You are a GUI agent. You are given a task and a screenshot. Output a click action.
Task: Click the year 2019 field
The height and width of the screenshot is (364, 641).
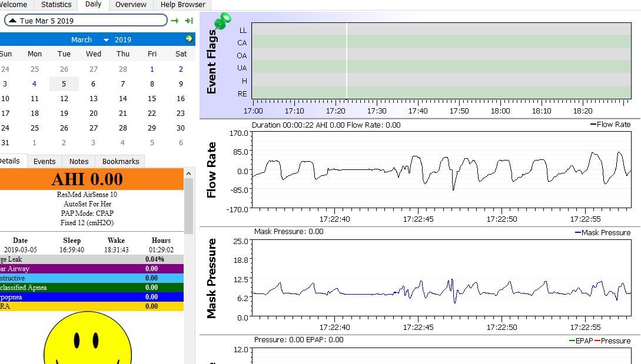[x=123, y=39]
